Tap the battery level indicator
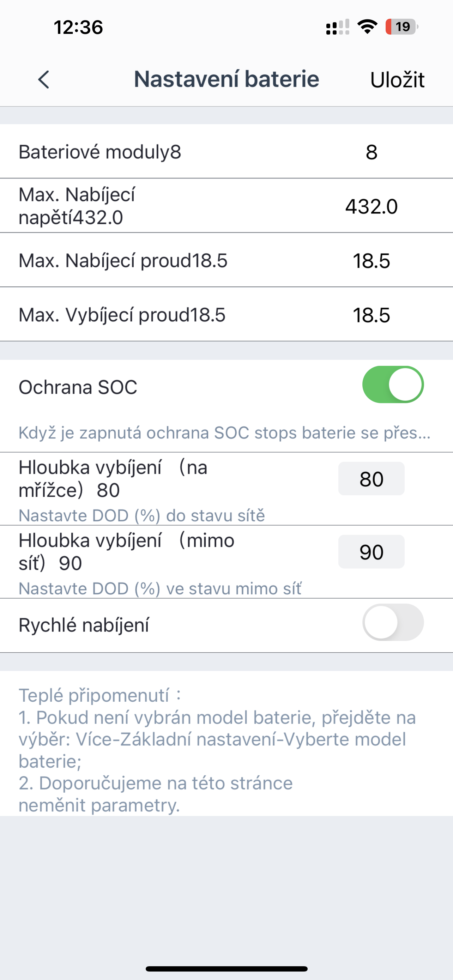This screenshot has width=453, height=980. (401, 27)
